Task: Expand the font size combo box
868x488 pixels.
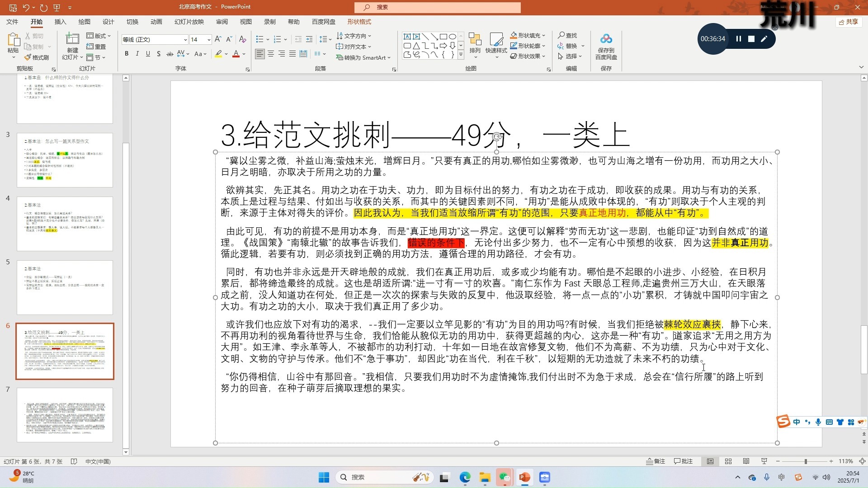Action: 208,40
